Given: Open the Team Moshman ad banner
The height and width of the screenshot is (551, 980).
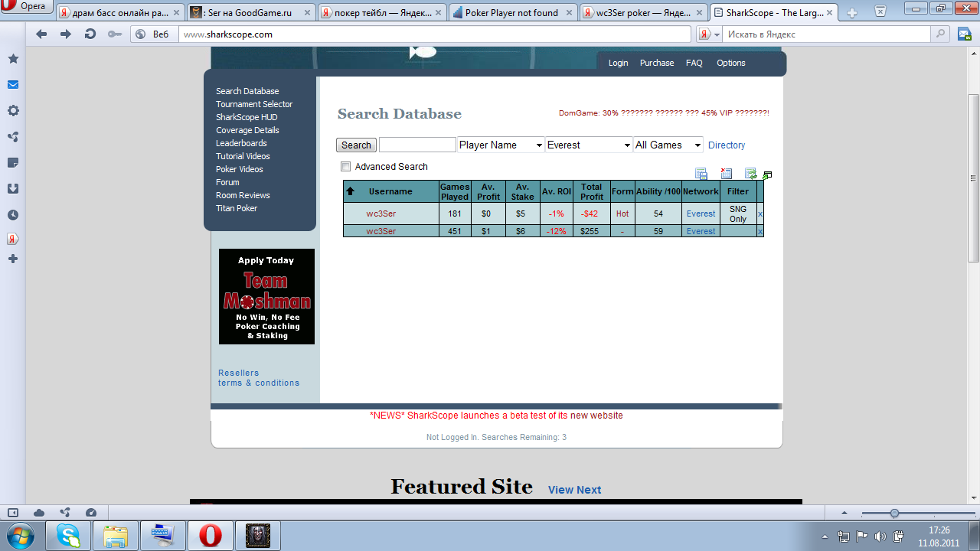Looking at the screenshot, I should pos(266,296).
